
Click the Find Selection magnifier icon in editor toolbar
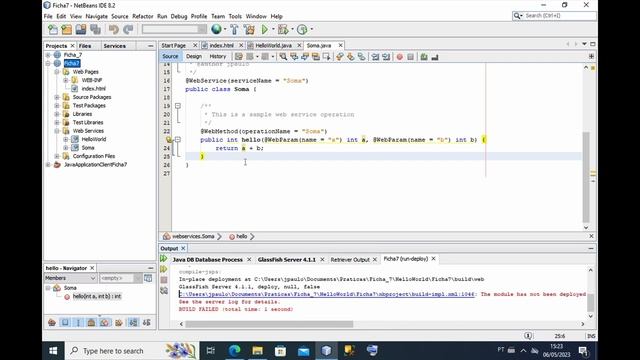pyautogui.click(x=283, y=57)
